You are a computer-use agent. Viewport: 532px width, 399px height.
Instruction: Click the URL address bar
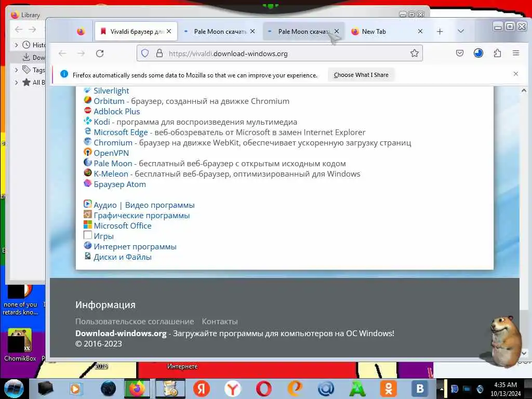(x=280, y=54)
